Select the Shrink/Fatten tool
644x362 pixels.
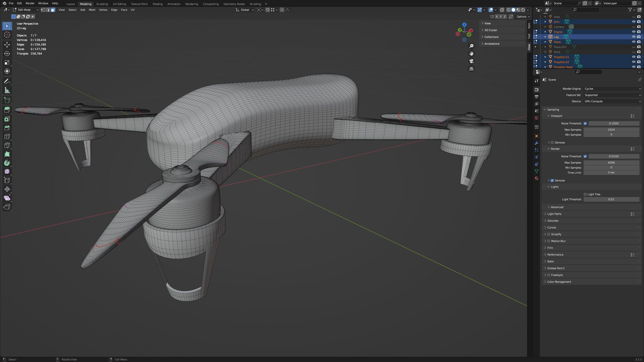(7, 189)
